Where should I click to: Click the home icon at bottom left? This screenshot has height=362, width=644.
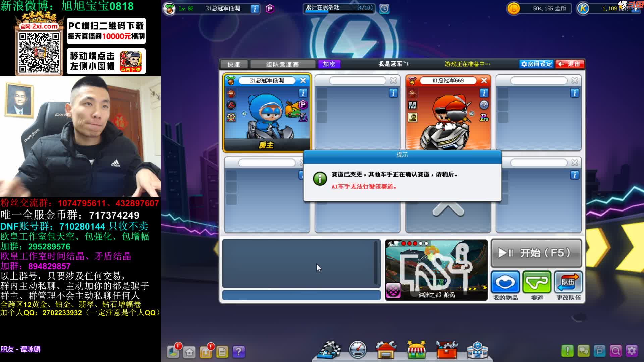[190, 352]
